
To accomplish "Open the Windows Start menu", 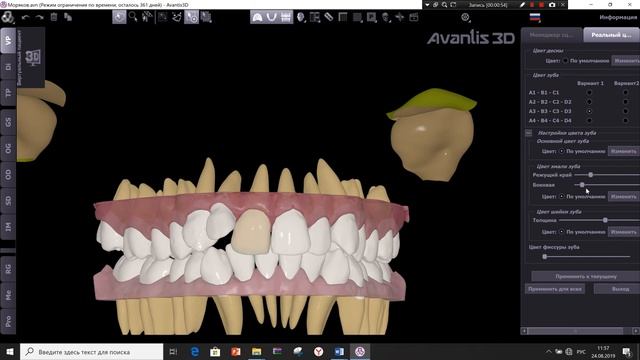I will (x=10, y=351).
